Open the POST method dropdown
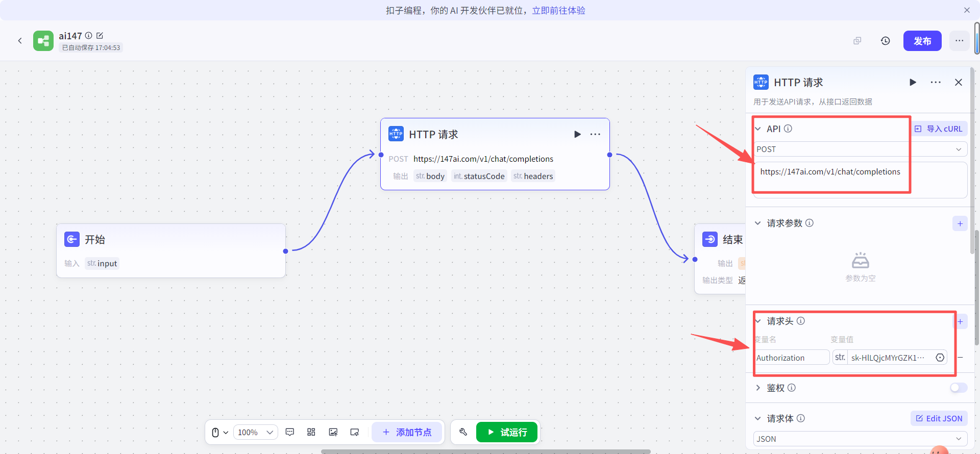 (860, 149)
